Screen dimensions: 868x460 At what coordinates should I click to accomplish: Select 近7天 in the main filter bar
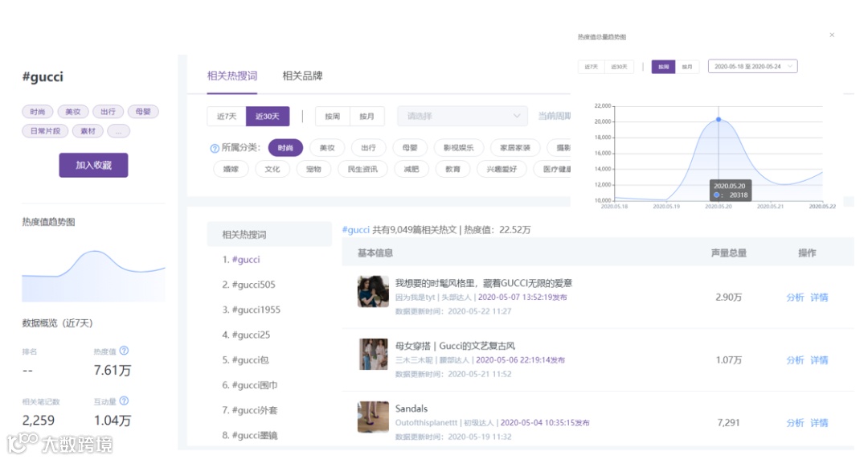tap(227, 116)
